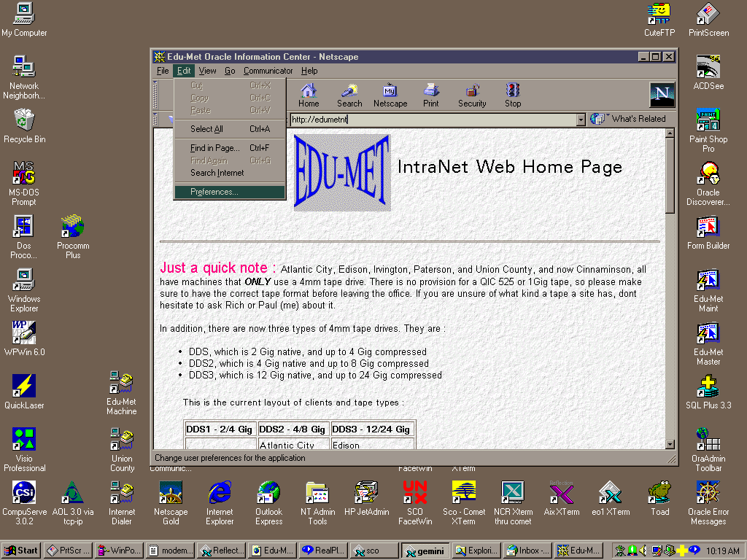Select the Visio Professional icon
The height and width of the screenshot is (560, 747).
(x=24, y=450)
